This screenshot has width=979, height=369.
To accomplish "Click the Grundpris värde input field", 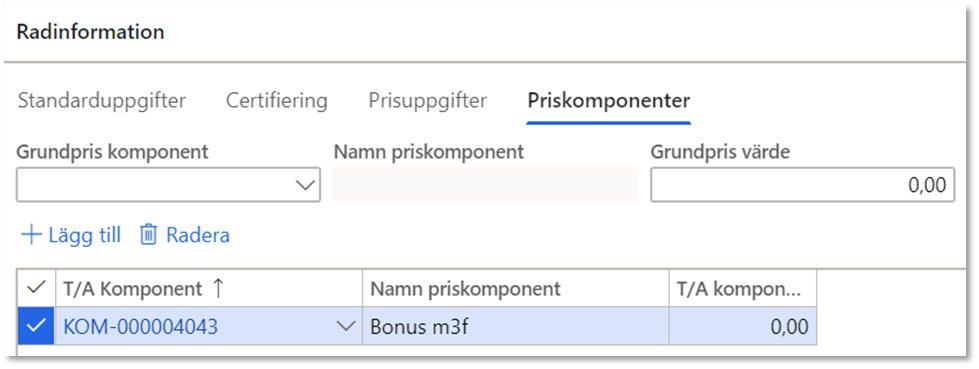I will [x=802, y=185].
